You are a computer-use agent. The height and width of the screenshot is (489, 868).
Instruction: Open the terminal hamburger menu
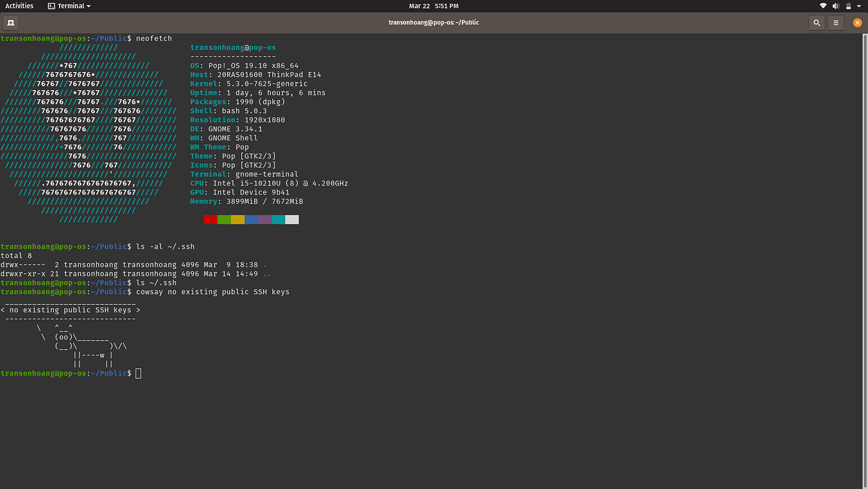(835, 22)
